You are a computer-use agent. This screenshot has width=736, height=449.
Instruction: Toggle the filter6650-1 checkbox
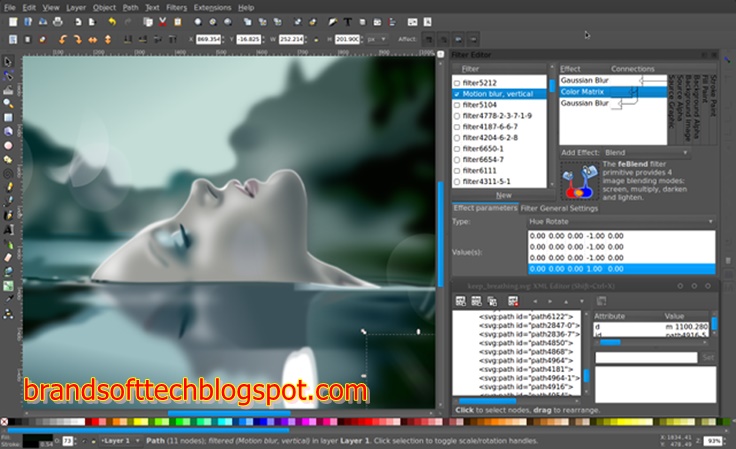pos(457,149)
